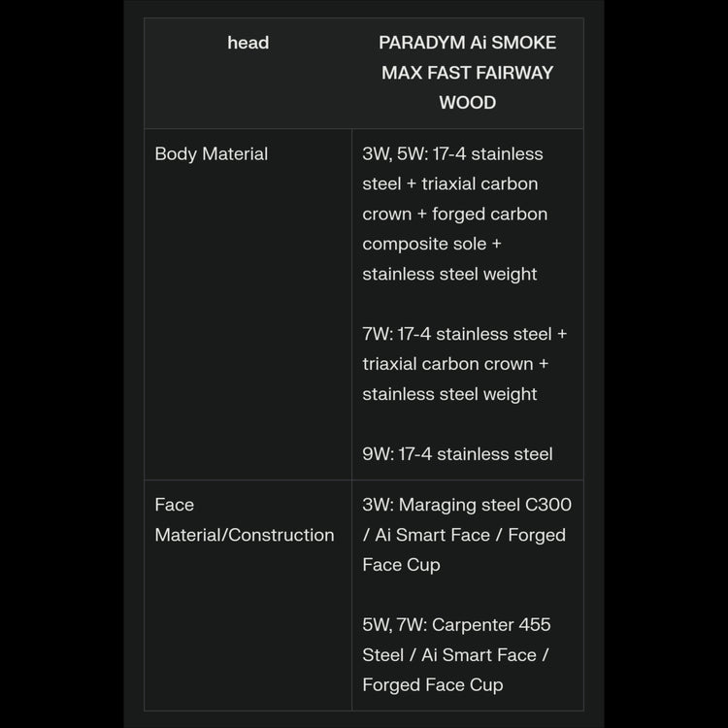
Task: Select the final "Forged Face Cup" line
Action: (x=432, y=685)
